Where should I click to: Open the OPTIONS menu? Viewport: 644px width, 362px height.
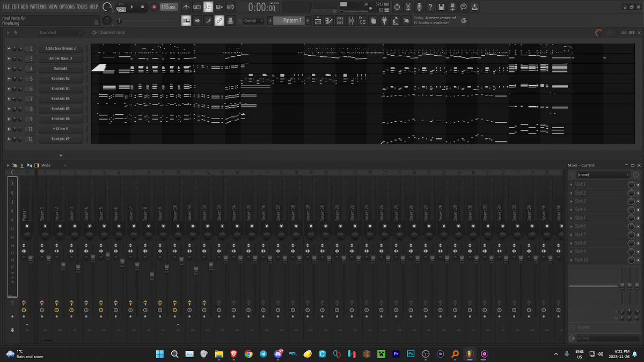click(x=67, y=6)
